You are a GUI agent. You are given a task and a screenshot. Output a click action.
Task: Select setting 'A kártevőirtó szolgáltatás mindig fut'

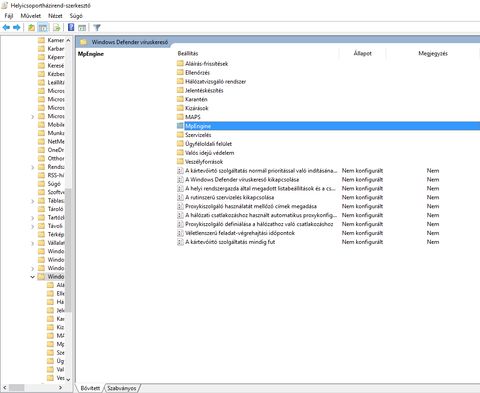[x=230, y=242]
